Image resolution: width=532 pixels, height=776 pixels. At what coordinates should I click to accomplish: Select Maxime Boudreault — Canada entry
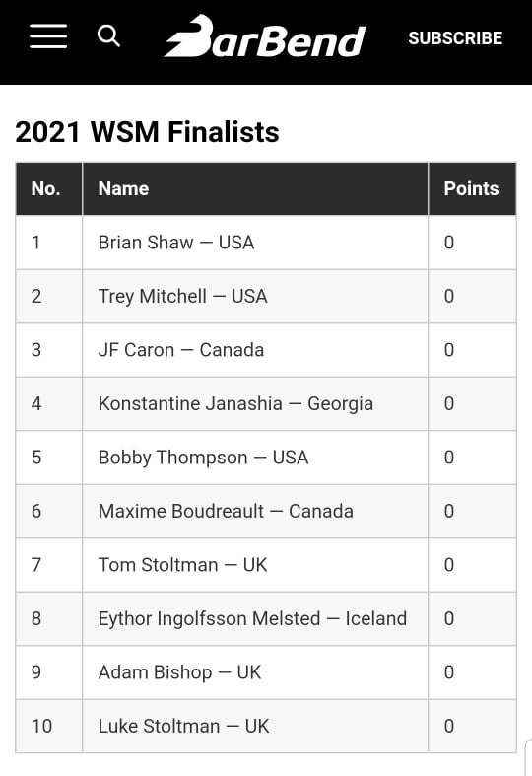tap(226, 511)
